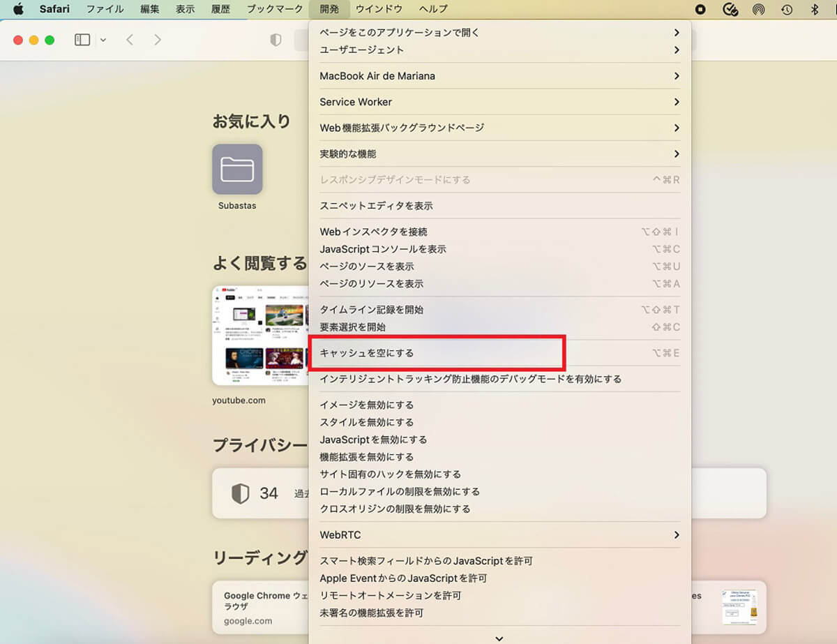Expand ページをこのアプリケーションで開く submenu
The height and width of the screenshot is (644, 837).
point(500,32)
